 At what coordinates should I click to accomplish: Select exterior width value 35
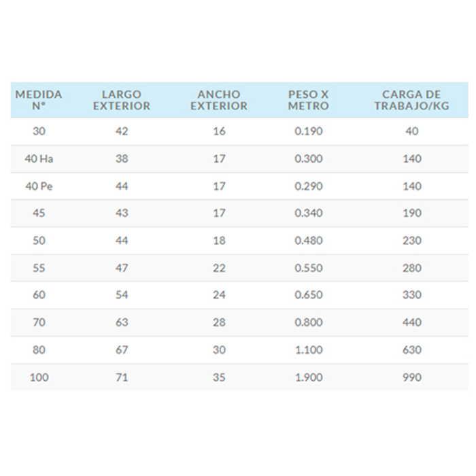click(x=219, y=377)
